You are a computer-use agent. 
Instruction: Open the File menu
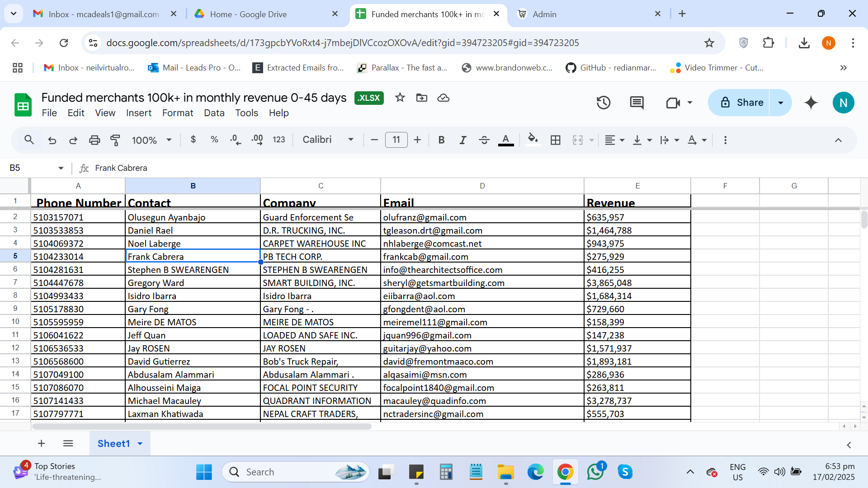49,113
